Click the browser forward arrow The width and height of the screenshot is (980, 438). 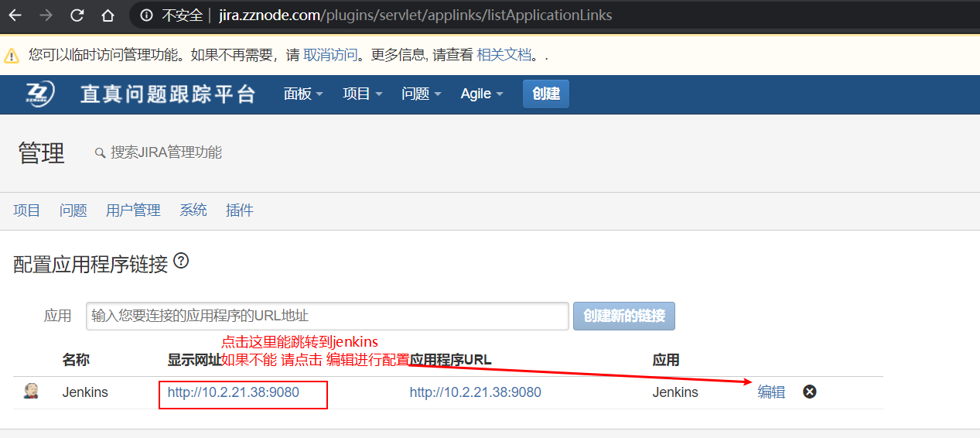(46, 15)
